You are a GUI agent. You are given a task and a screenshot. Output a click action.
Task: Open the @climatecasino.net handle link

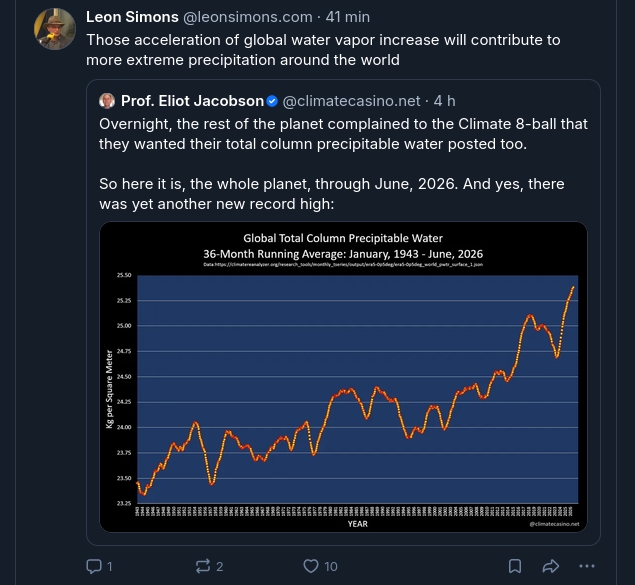click(x=351, y=101)
